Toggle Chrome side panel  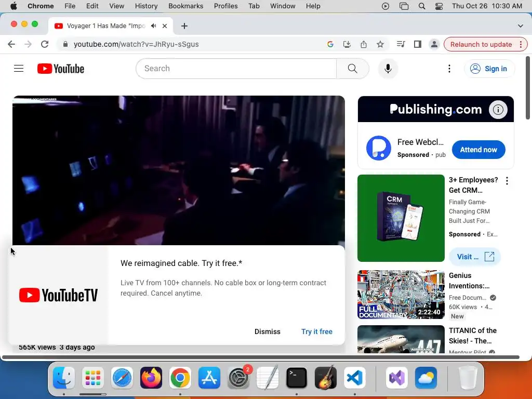point(417,44)
